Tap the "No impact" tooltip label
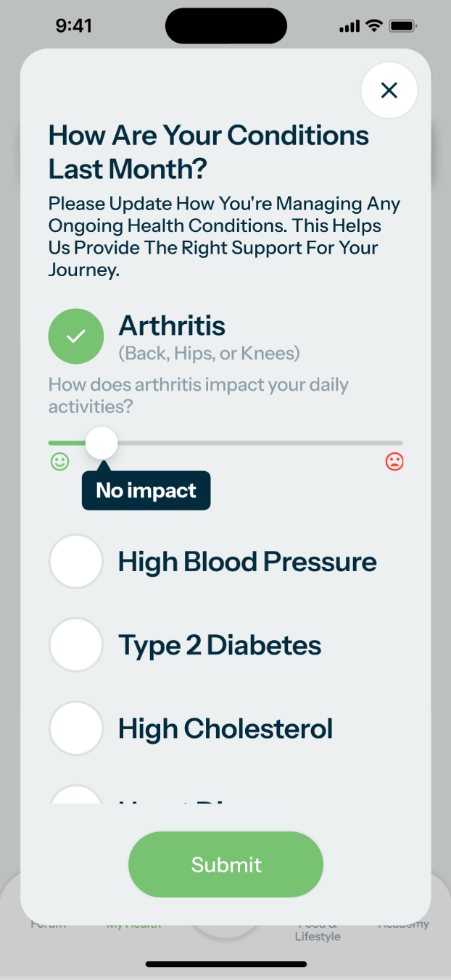The image size is (451, 980). [146, 491]
